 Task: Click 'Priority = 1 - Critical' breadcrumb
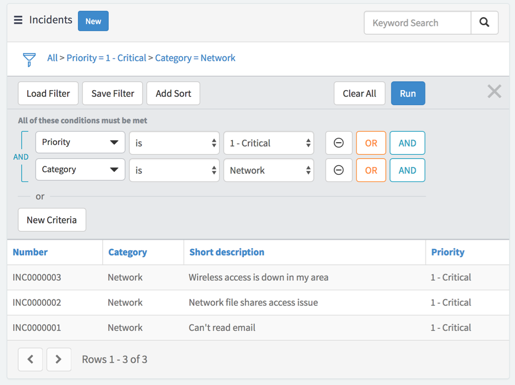point(106,58)
